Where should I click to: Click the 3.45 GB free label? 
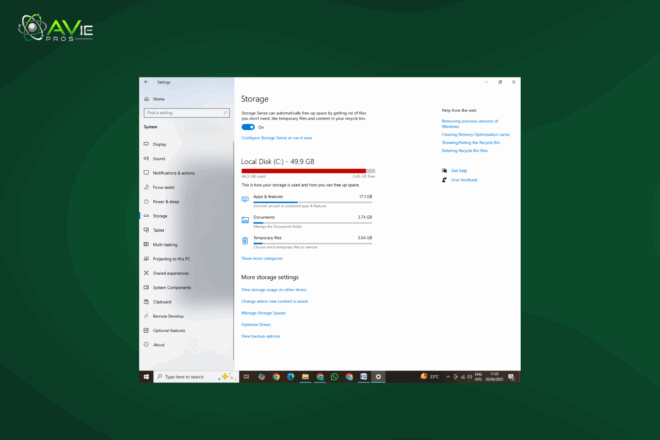(x=364, y=176)
